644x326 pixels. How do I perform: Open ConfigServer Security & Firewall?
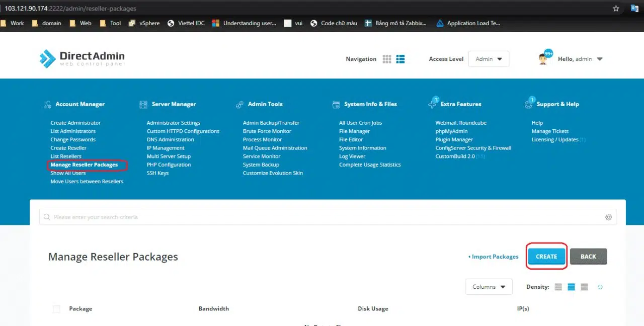click(473, 148)
